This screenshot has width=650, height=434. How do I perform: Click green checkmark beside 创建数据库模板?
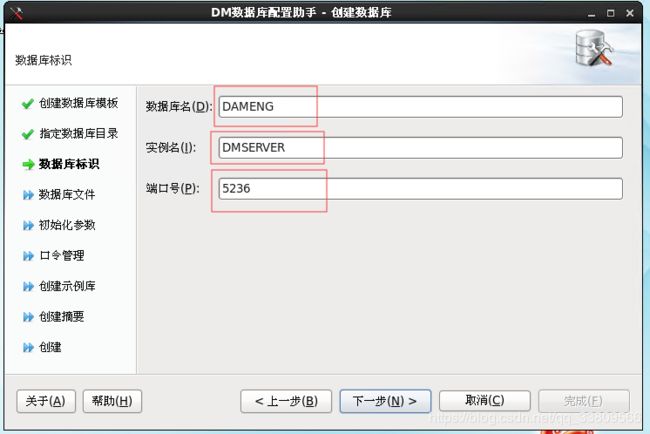(28, 103)
